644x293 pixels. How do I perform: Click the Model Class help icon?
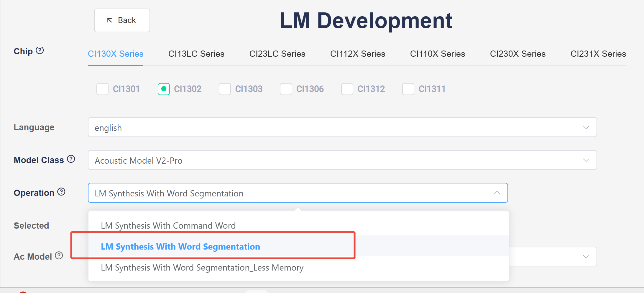coord(71,159)
